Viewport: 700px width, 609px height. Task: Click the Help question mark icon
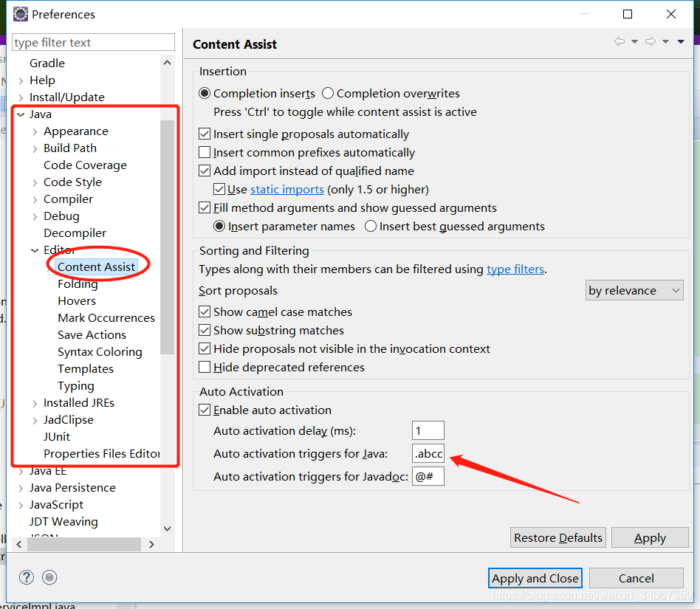pyautogui.click(x=27, y=577)
